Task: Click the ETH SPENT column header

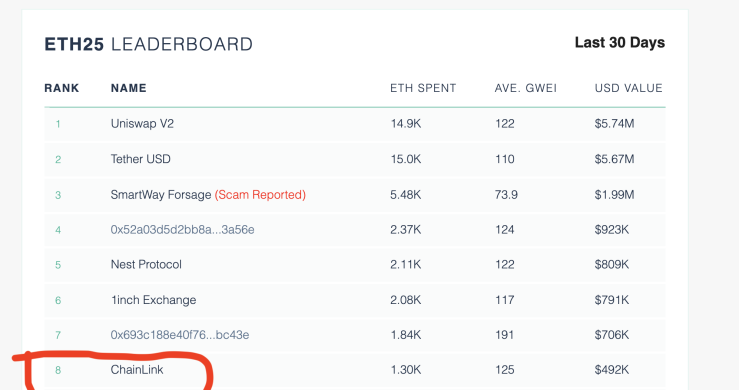Action: coord(423,88)
